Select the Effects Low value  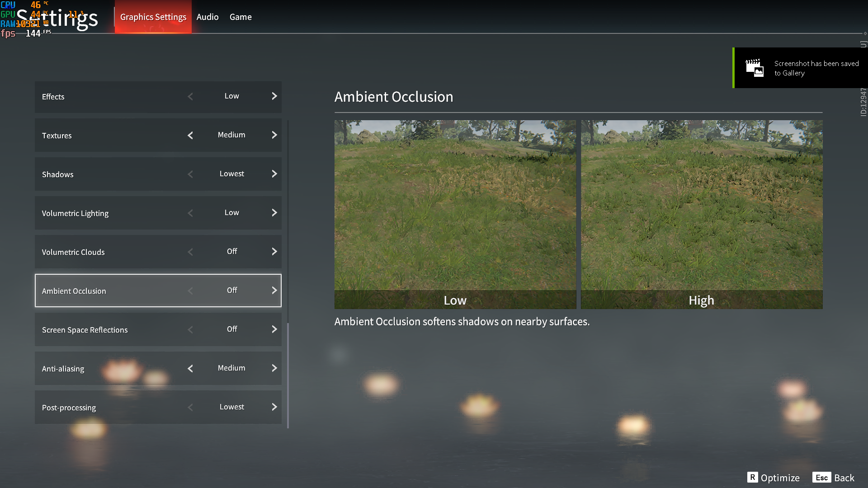(x=231, y=96)
